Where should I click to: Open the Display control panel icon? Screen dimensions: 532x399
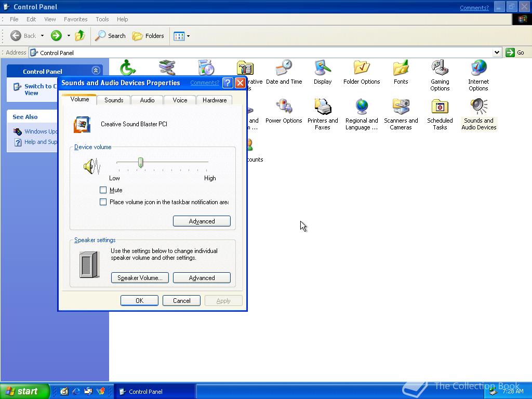click(x=322, y=72)
